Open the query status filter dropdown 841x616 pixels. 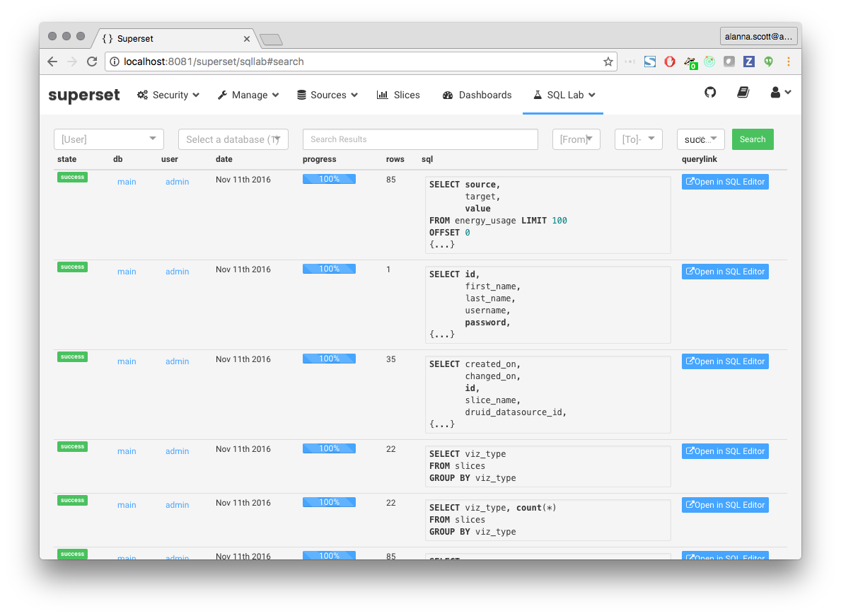[700, 139]
